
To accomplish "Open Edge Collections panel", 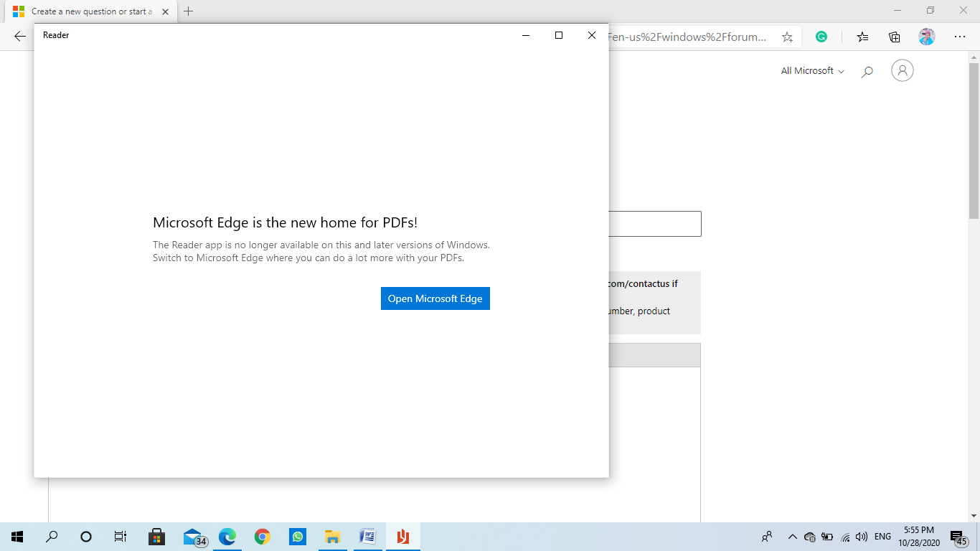I will 895,37.
